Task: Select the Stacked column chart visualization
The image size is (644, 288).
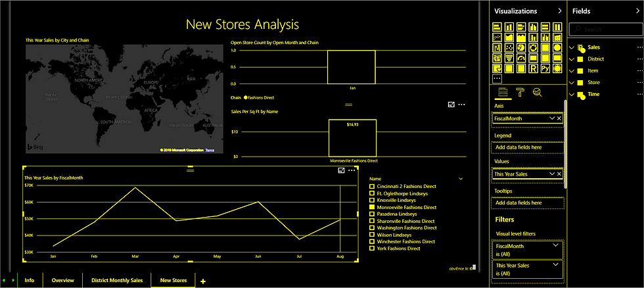Action: pyautogui.click(x=509, y=27)
